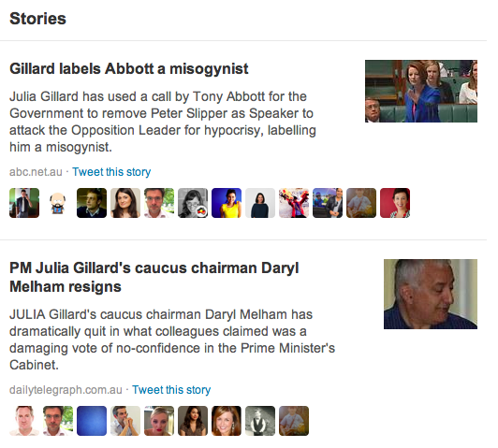The height and width of the screenshot is (448, 498).
Task: Click the first avatar under the Melham story
Action: coord(24,421)
